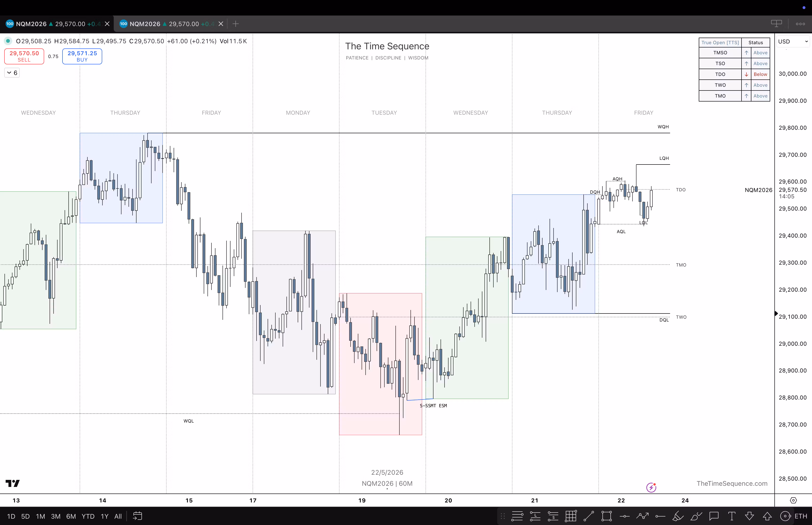Set the range to 1Y

tap(104, 516)
